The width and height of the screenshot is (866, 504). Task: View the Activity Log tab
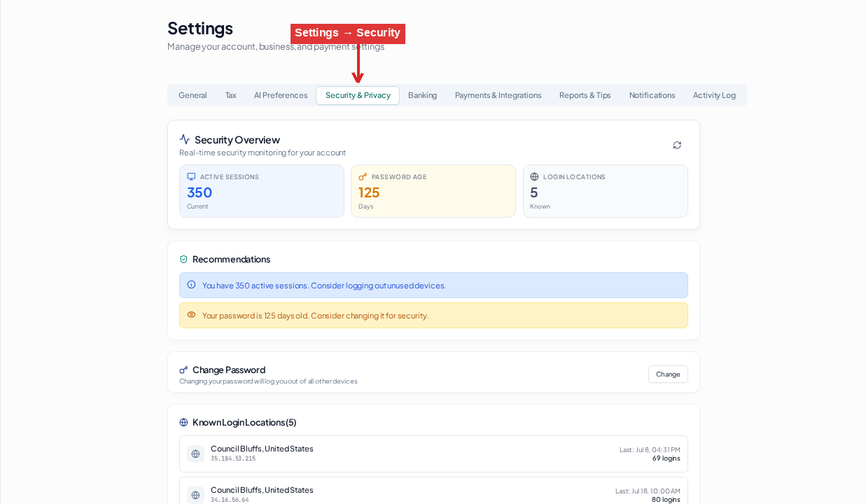coord(714,95)
